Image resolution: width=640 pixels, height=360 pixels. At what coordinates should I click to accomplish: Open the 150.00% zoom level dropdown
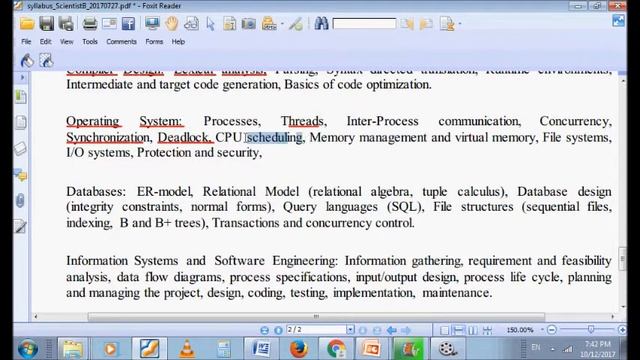click(x=542, y=330)
